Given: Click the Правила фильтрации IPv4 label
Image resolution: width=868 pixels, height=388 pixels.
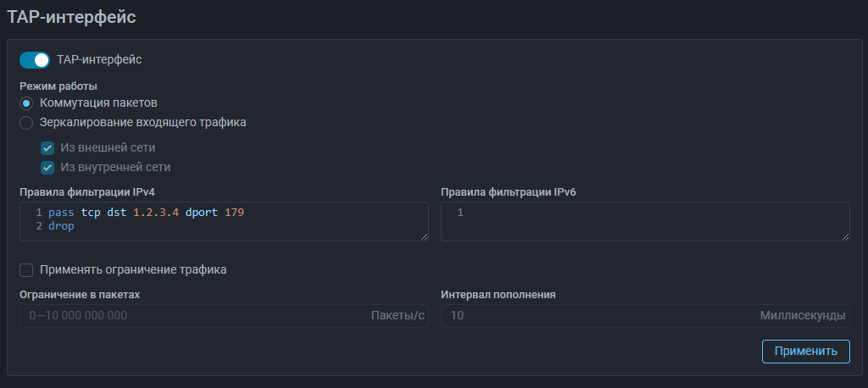Looking at the screenshot, I should click(x=87, y=191).
